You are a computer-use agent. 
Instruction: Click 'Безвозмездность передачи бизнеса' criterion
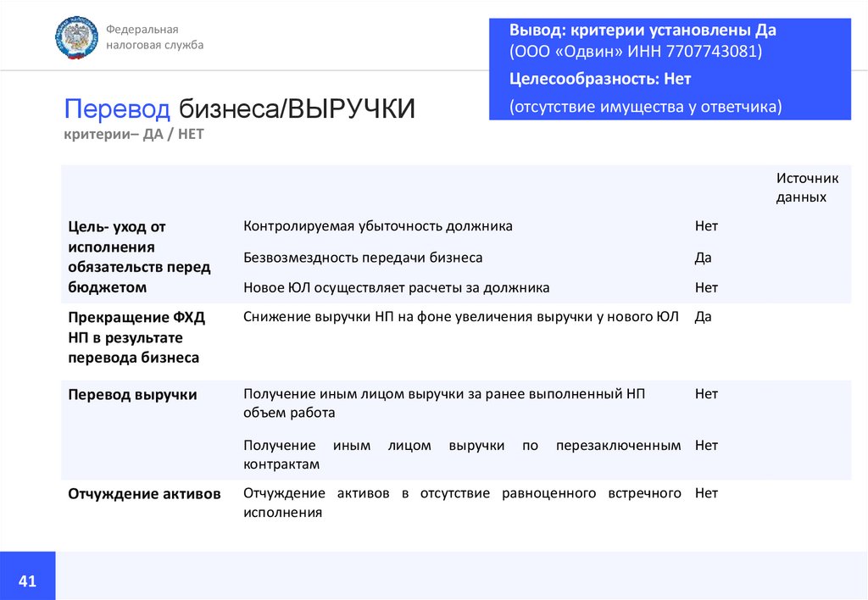[363, 258]
